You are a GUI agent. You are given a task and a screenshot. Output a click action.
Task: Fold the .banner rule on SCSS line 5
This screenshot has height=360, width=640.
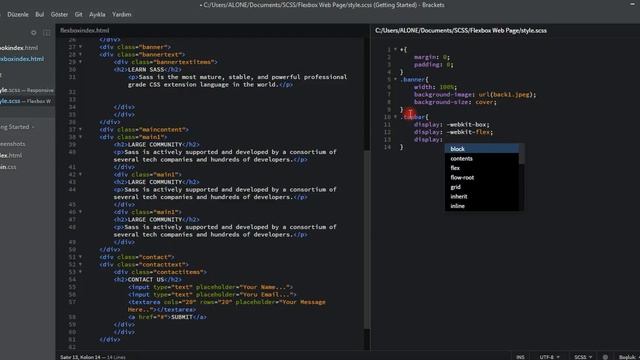click(x=395, y=80)
